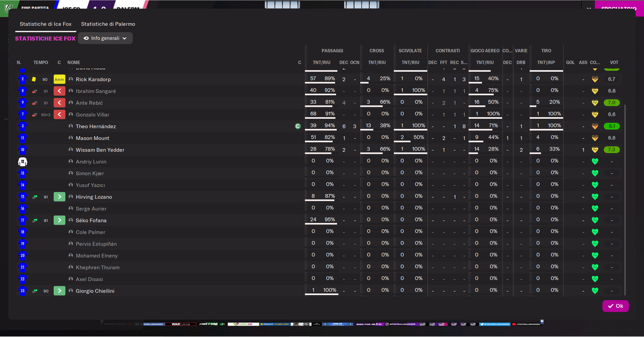Screen dimensions: 644x337
Task: Click the yellow card icon beside Rick Karsdorp
Action: pos(34,80)
